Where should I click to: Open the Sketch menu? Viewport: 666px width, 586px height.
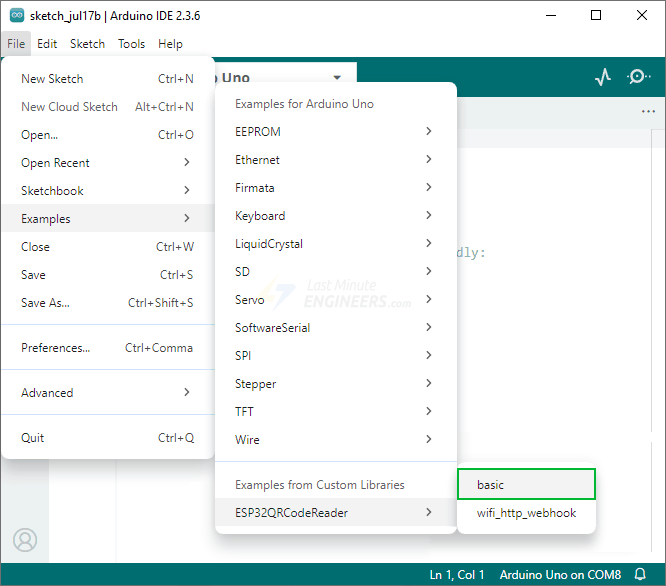point(87,44)
